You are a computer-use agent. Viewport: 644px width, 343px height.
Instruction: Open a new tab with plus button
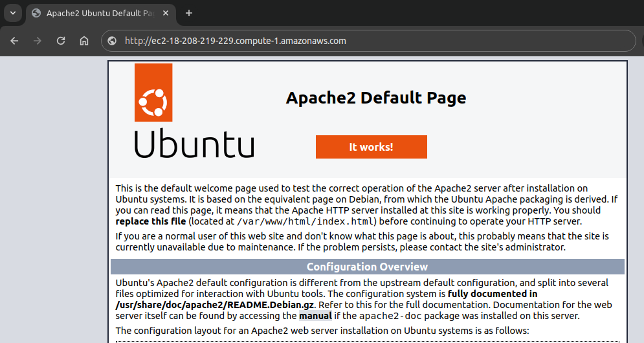click(x=188, y=13)
